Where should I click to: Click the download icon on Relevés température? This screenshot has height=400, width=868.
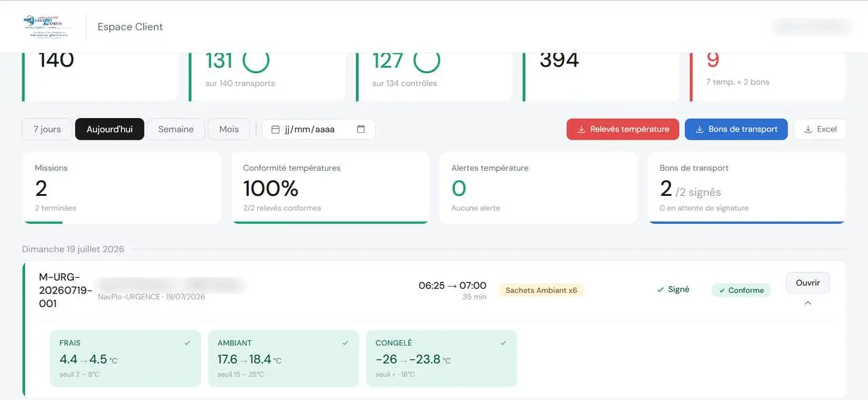point(581,129)
